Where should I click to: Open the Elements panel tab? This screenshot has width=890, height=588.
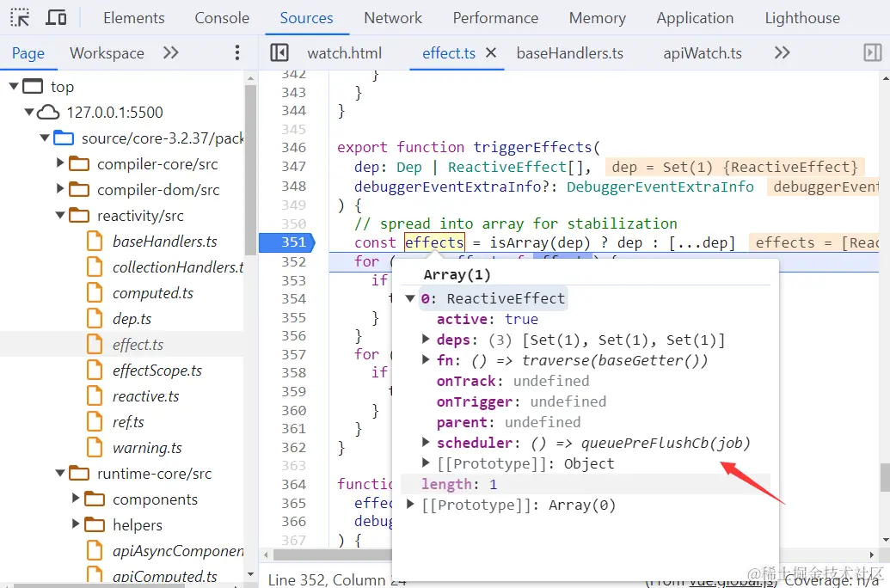pos(134,18)
